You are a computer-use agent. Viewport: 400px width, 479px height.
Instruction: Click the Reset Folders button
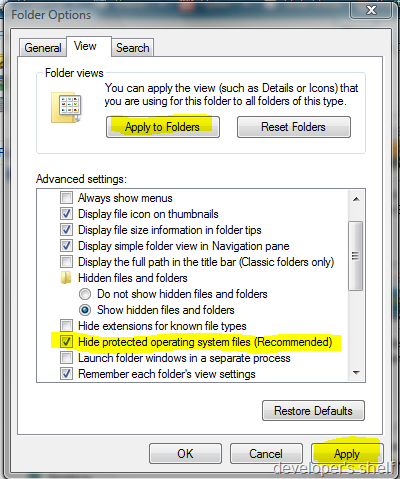[294, 127]
